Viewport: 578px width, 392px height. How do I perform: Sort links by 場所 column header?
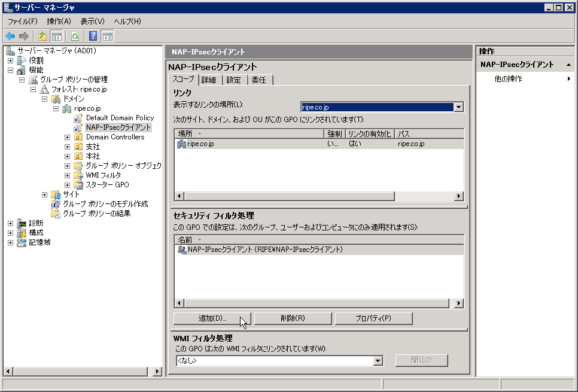pyautogui.click(x=249, y=134)
